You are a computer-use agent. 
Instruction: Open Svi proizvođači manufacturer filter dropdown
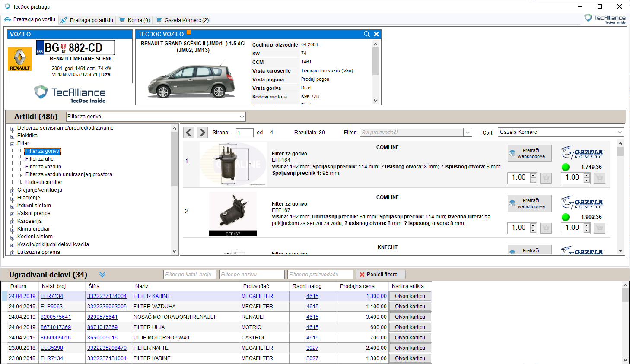[x=468, y=133]
